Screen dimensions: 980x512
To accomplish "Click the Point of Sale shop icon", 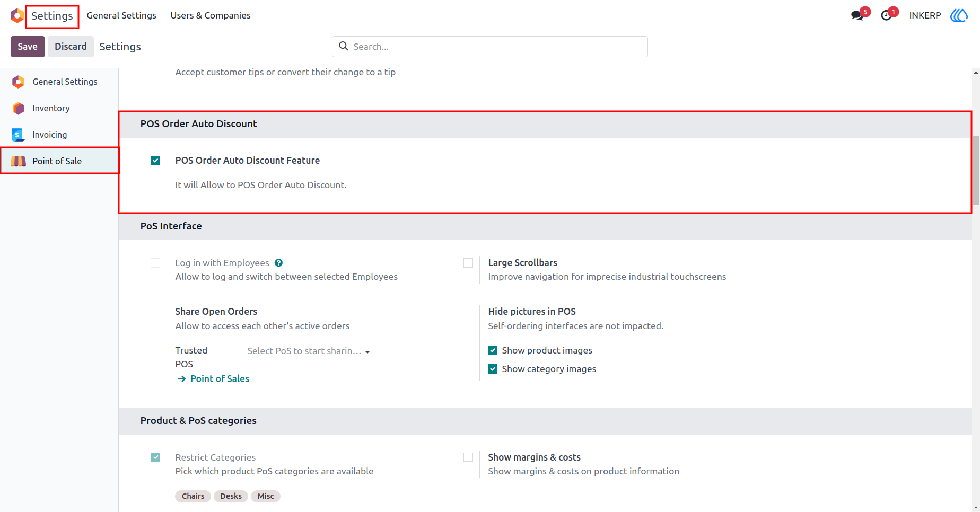I will tap(19, 161).
